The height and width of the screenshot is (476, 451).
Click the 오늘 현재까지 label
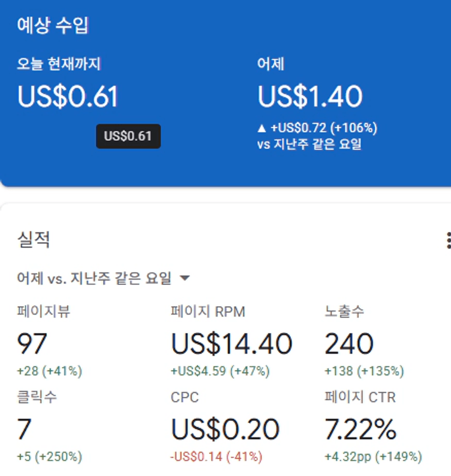[59, 64]
